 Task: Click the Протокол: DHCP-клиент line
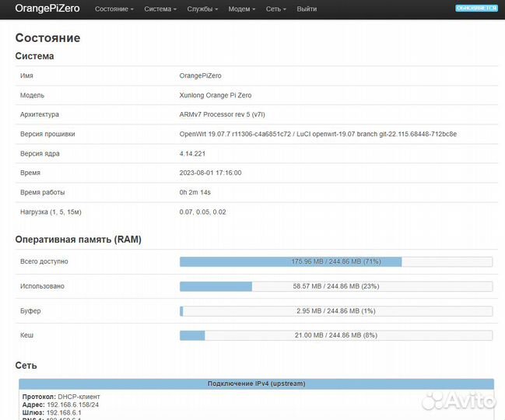[61, 397]
